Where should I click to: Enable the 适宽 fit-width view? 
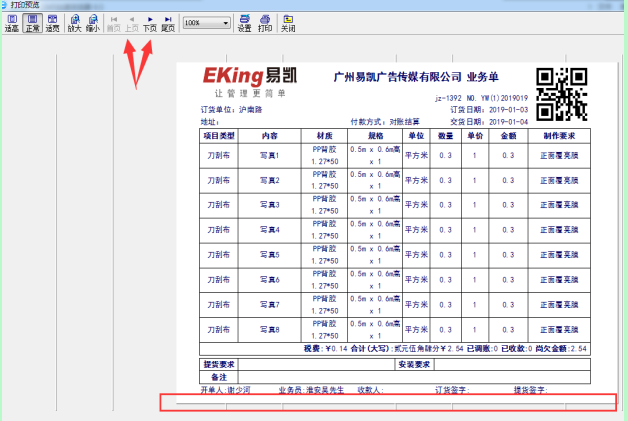pos(51,24)
